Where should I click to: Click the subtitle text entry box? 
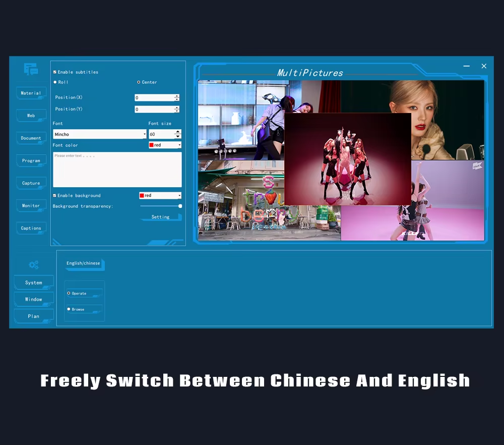pos(117,170)
